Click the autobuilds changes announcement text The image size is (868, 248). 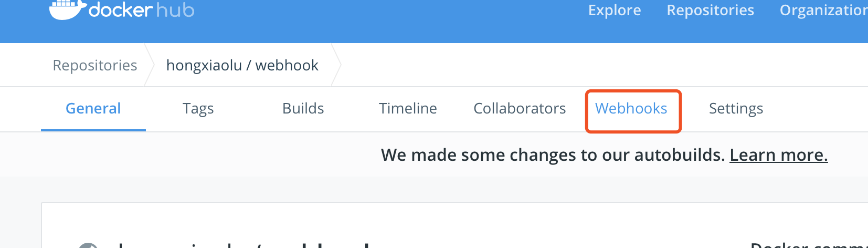tap(553, 155)
